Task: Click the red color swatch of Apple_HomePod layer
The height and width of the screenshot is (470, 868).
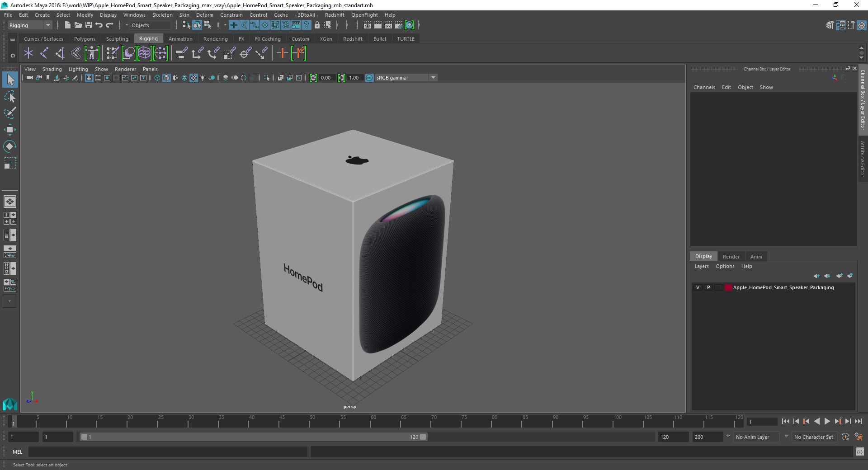Action: [728, 287]
